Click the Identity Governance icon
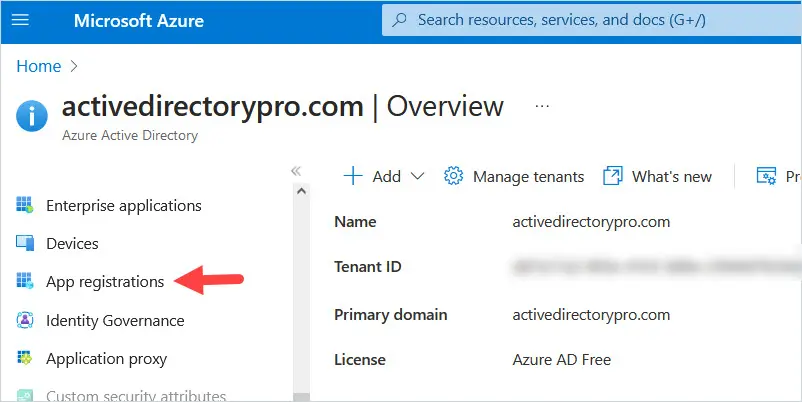Viewport: 802px width, 402px height. pyautogui.click(x=25, y=320)
